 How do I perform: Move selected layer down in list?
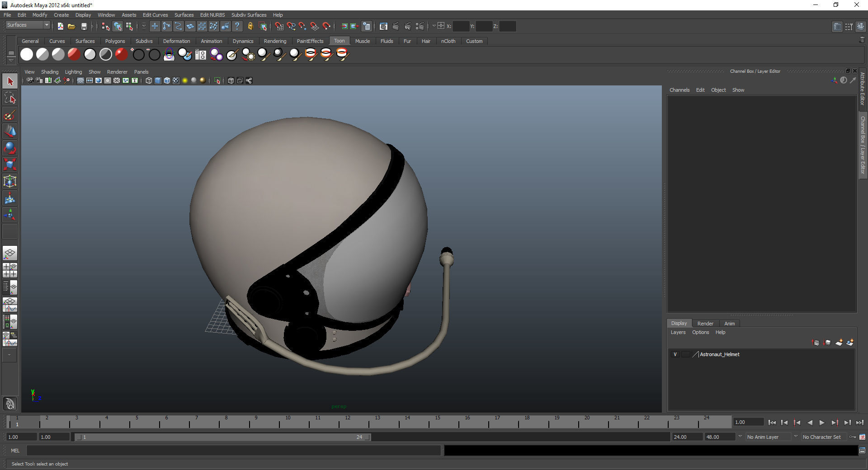pos(827,343)
